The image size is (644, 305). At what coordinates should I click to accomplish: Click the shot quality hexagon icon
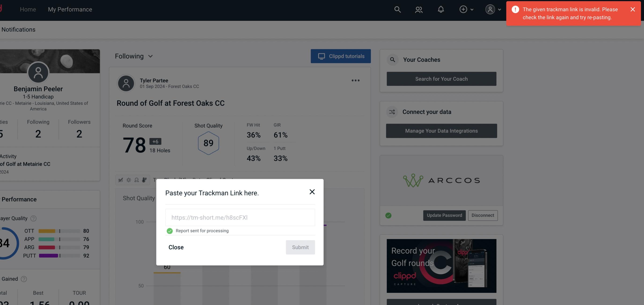208,143
